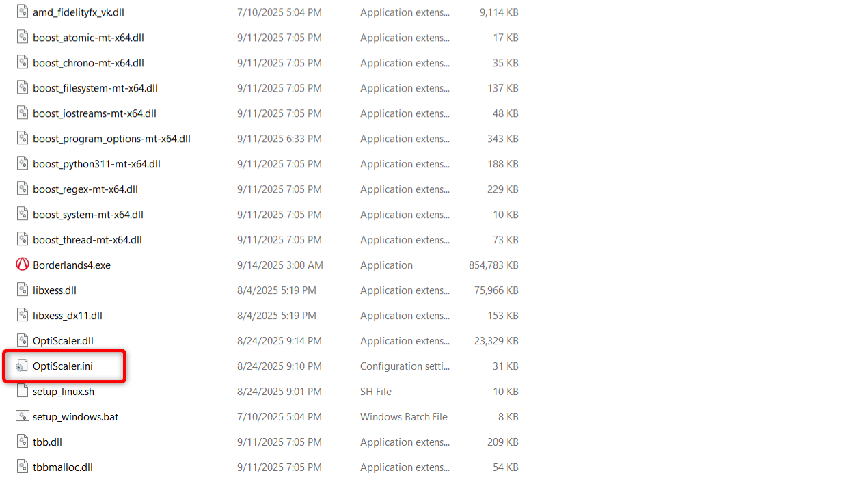Select the setup_linux.sh file icon

22,392
